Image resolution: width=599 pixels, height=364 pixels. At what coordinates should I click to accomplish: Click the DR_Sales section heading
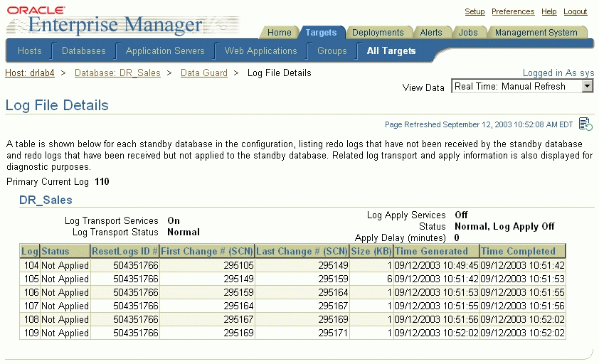tap(46, 200)
